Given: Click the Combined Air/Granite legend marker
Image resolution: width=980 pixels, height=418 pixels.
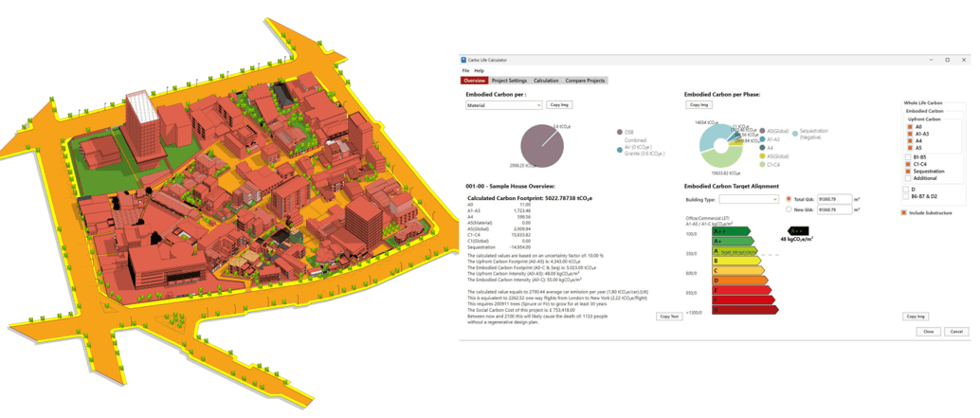Looking at the screenshot, I should [x=620, y=150].
